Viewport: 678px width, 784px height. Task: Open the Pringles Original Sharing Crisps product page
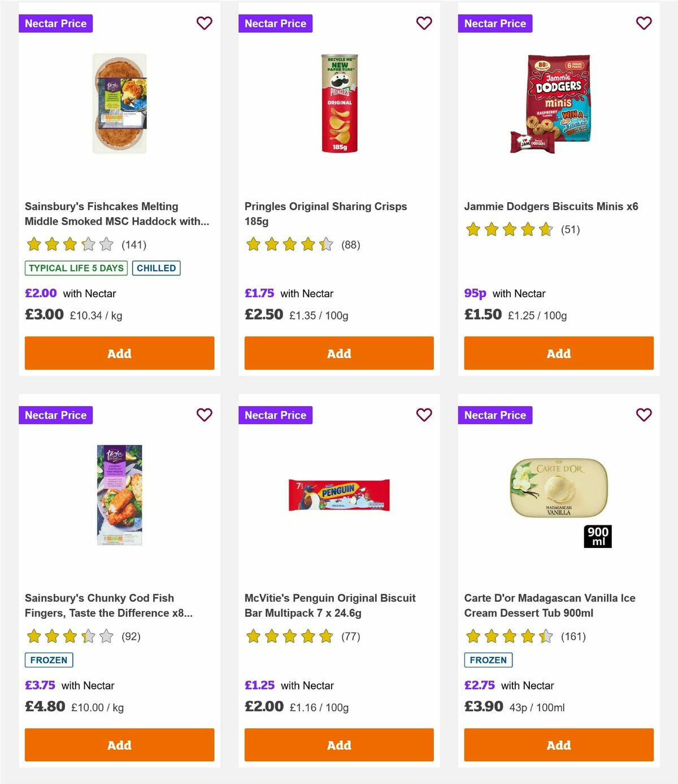(325, 214)
